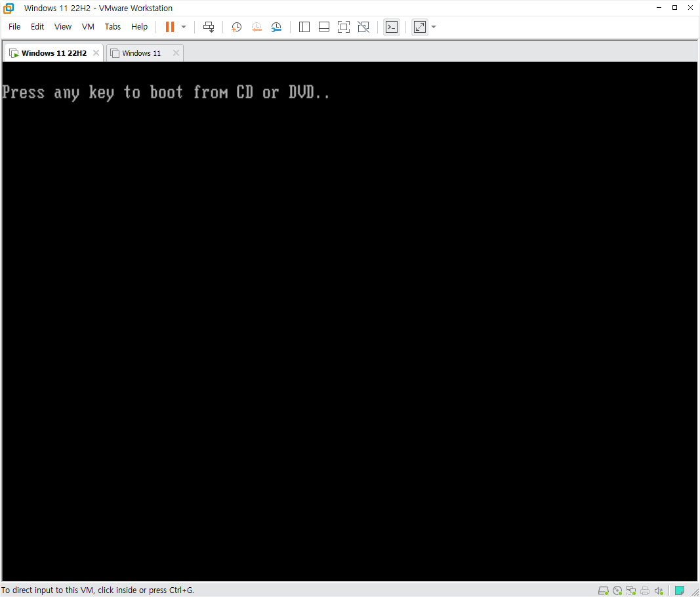Viewport: 700px width, 597px height.
Task: Switch to the Windows 11 22H2 tab
Action: 54,52
